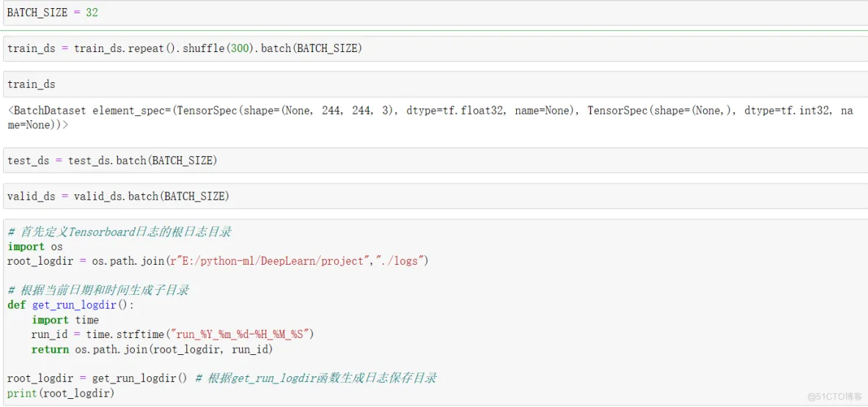
Task: Select the test_ds batch code cell
Action: coord(435,161)
